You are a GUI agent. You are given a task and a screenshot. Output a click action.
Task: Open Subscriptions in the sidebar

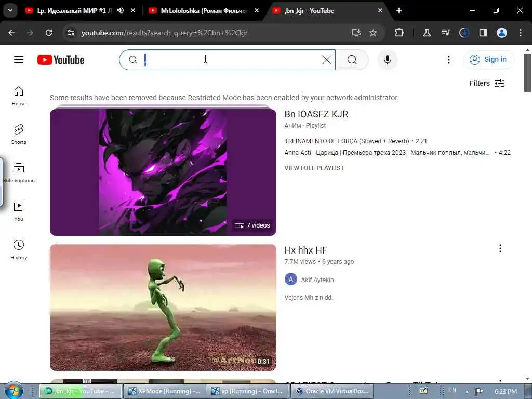tap(19, 172)
